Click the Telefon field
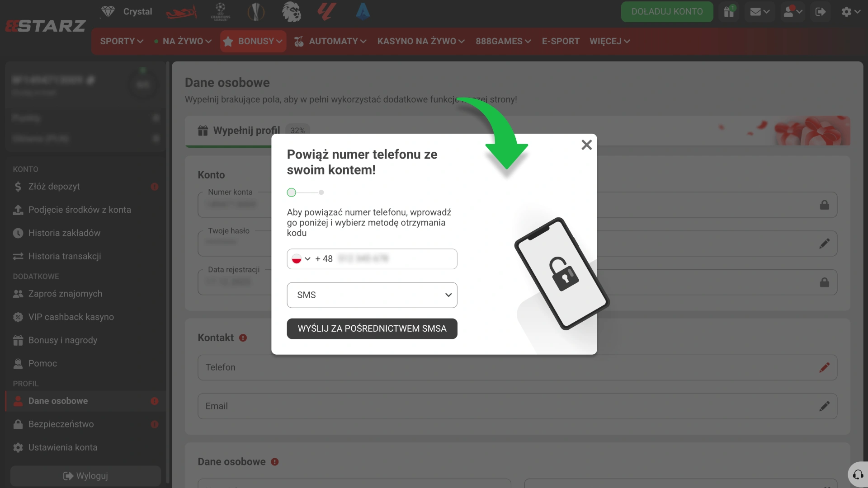Viewport: 868px width, 488px height. pyautogui.click(x=517, y=367)
